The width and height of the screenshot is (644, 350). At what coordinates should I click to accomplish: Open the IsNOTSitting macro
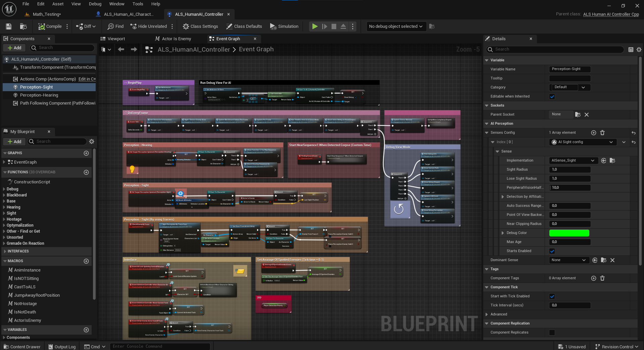click(x=26, y=279)
